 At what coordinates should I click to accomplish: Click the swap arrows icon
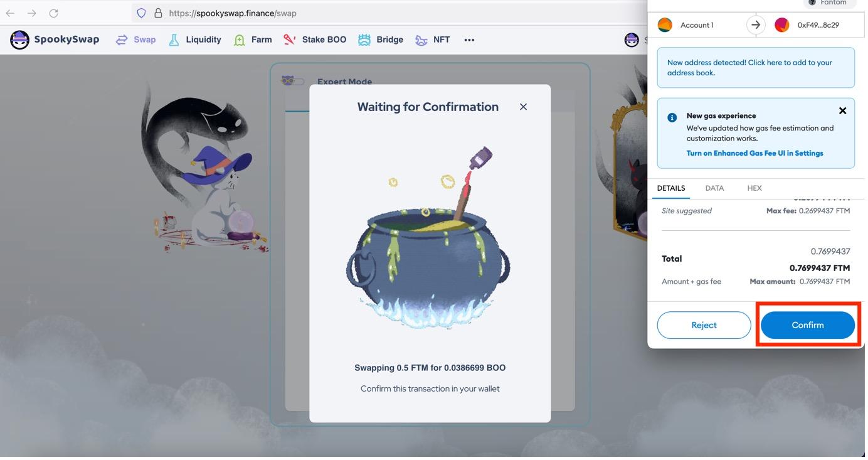click(122, 40)
